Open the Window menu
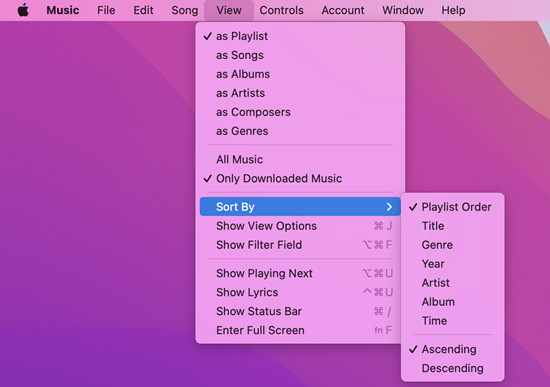The width and height of the screenshot is (550, 387). pos(403,10)
